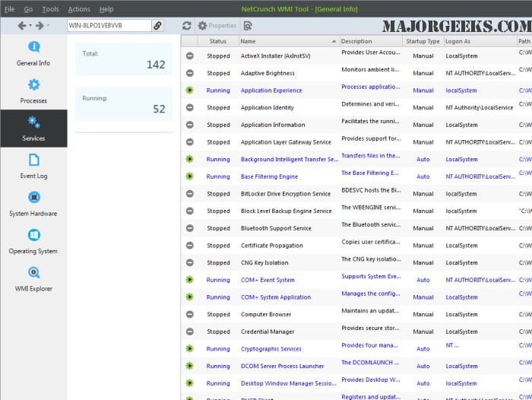Click Manual startup type for Computer Browser
Image resolution: width=532 pixels, height=400 pixels.
[423, 314]
